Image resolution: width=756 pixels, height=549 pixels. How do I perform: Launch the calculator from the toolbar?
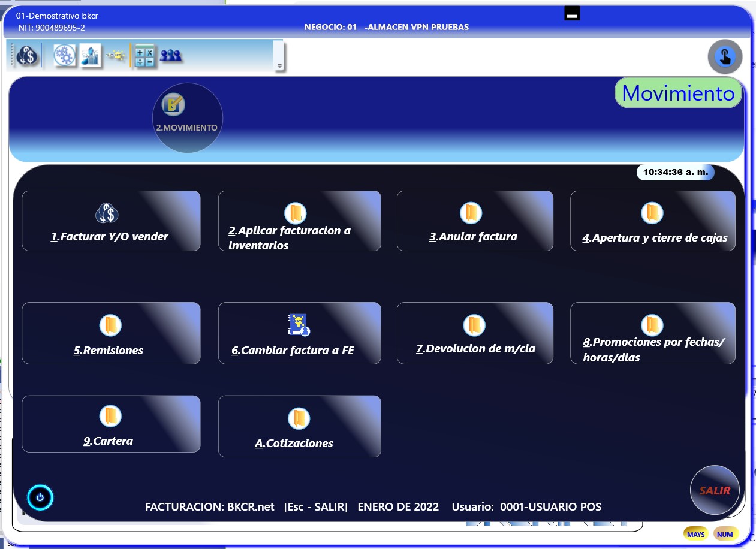[x=144, y=56]
